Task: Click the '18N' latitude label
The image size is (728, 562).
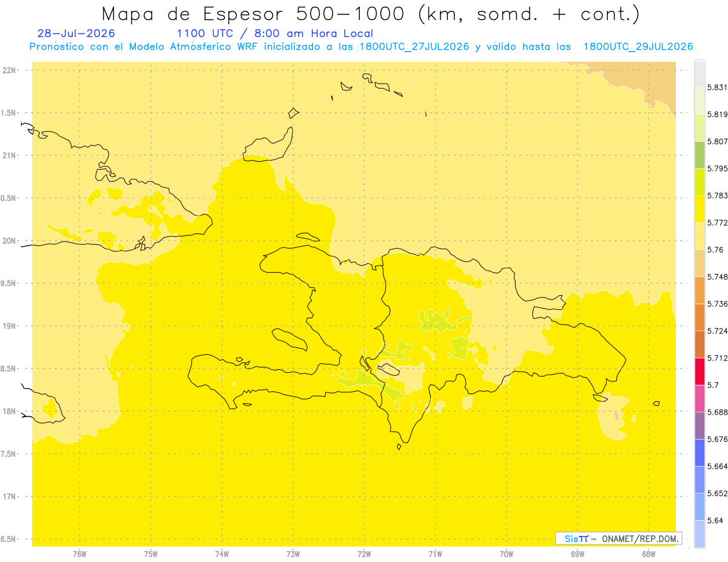Action: (10, 411)
